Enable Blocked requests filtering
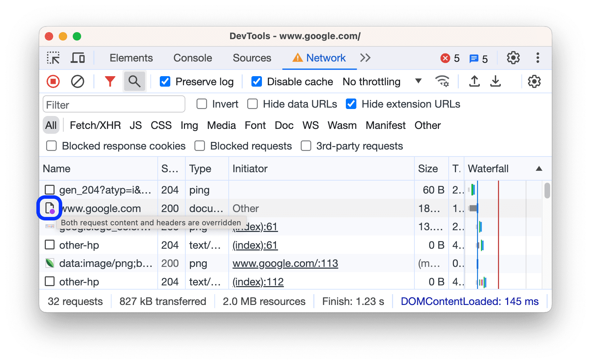The height and width of the screenshot is (364, 591). point(200,146)
